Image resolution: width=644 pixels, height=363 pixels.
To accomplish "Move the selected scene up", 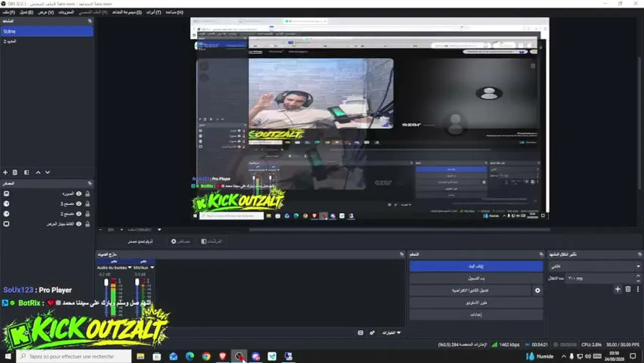I will tap(38, 172).
